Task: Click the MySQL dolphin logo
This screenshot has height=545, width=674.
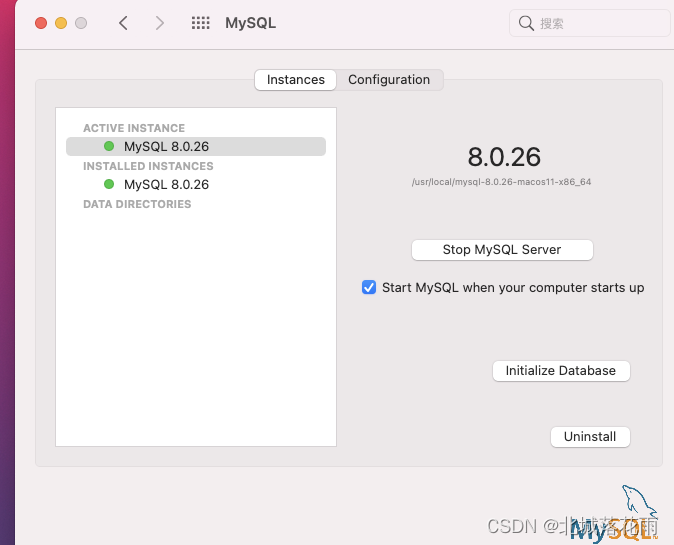Action: (614, 514)
